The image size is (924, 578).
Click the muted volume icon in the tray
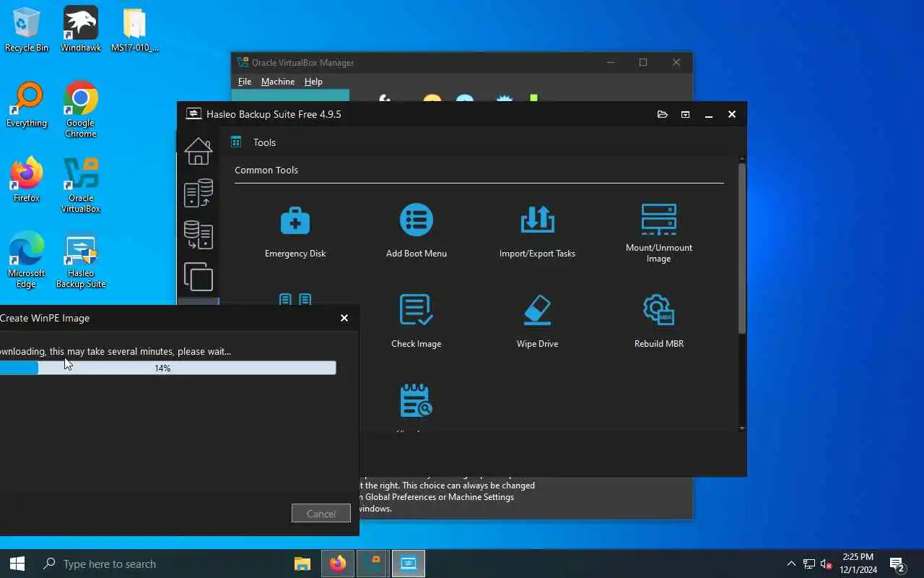[827, 564]
